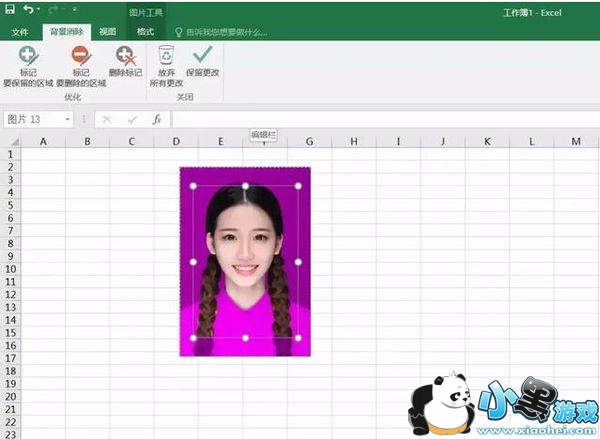Select column B header
The image size is (600, 439).
(x=88, y=142)
